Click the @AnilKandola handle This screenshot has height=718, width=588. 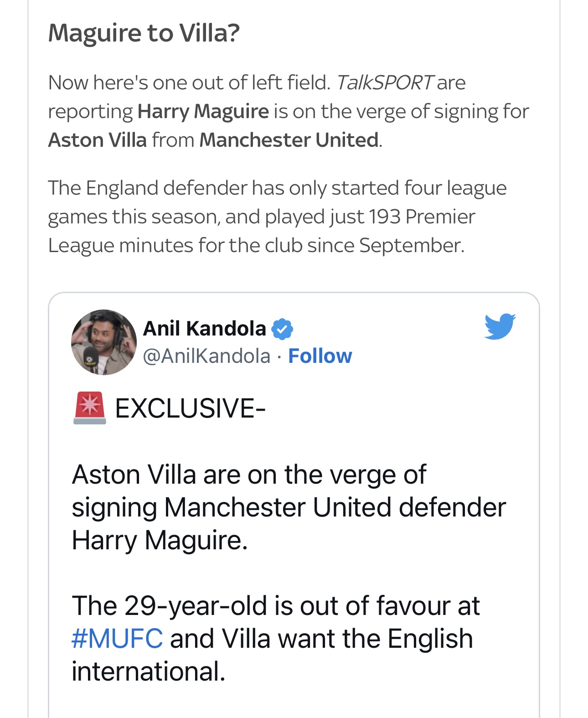[206, 356]
